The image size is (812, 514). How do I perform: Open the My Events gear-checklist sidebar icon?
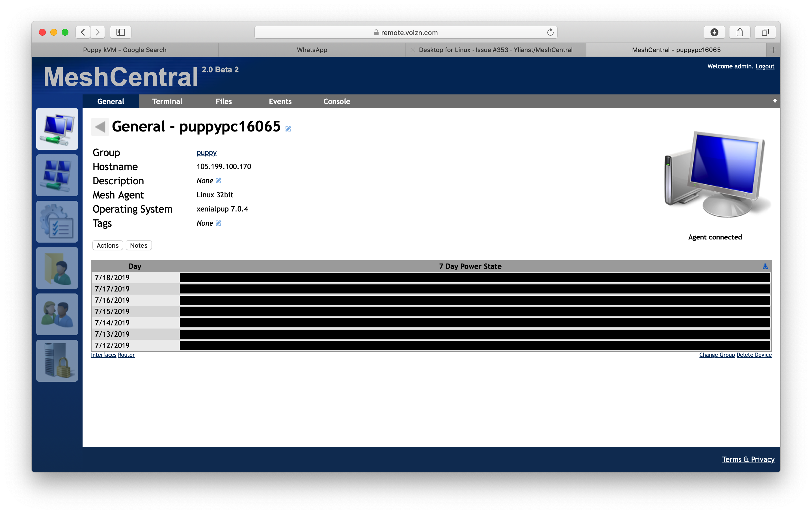pyautogui.click(x=57, y=221)
